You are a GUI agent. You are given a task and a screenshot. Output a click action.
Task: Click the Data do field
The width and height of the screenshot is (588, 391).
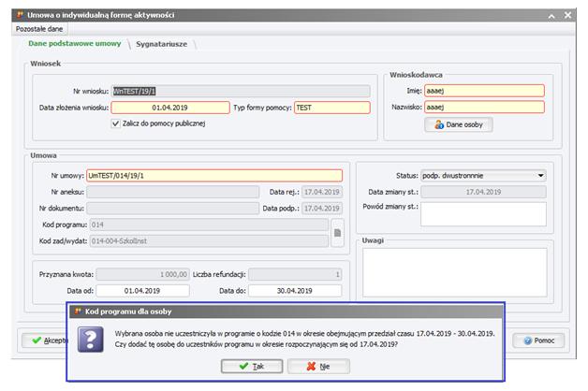click(295, 291)
